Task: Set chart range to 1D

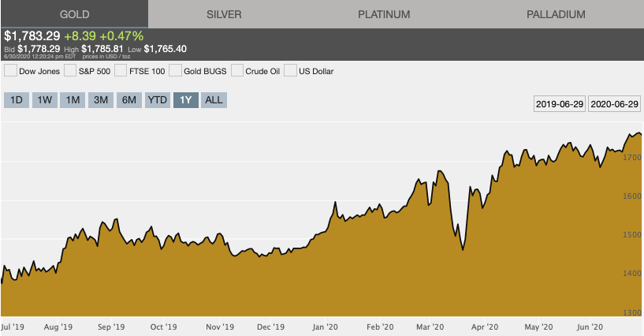Action: 16,100
